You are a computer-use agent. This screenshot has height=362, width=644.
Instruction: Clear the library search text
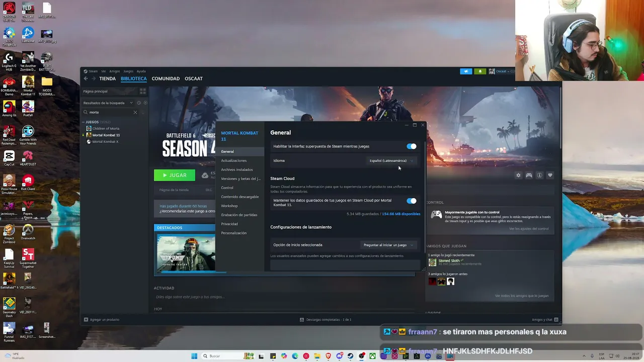point(135,112)
